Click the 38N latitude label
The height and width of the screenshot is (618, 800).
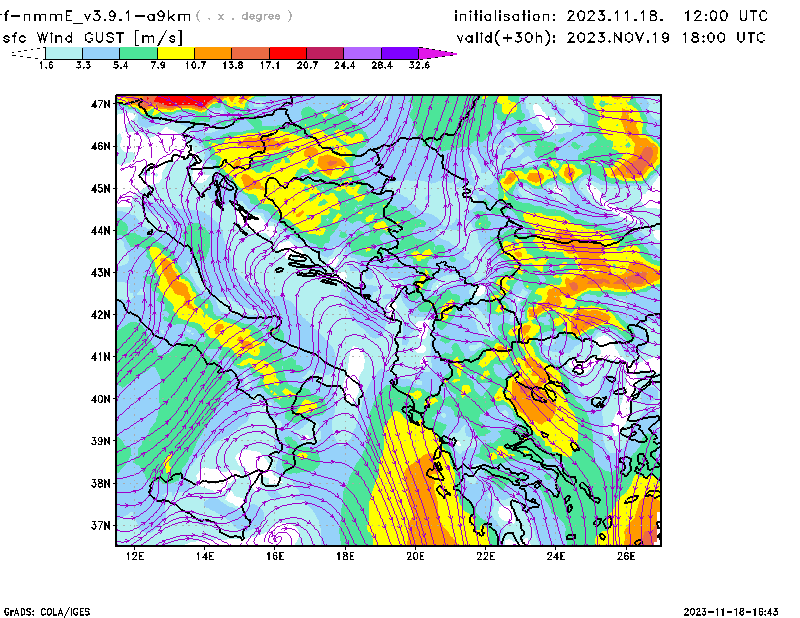point(101,483)
